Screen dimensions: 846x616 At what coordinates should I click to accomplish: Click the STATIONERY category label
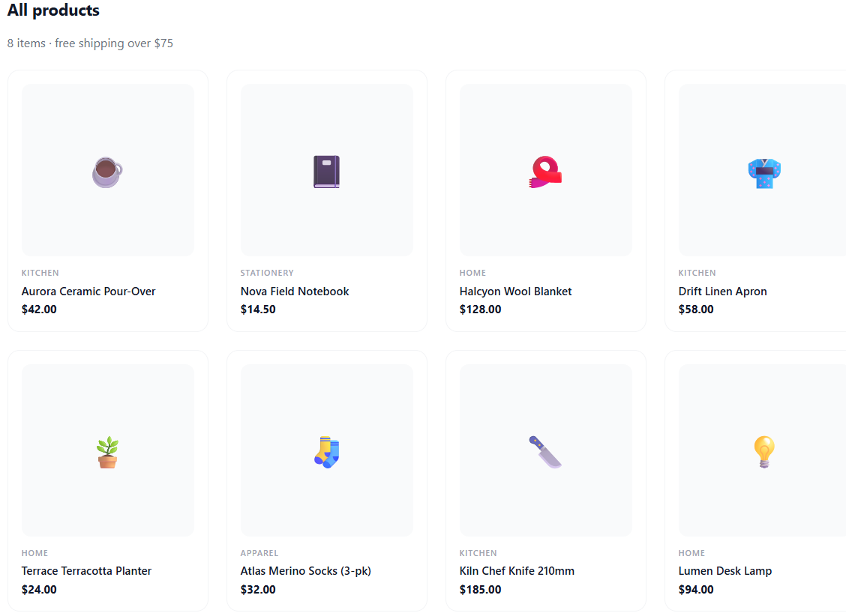click(267, 273)
